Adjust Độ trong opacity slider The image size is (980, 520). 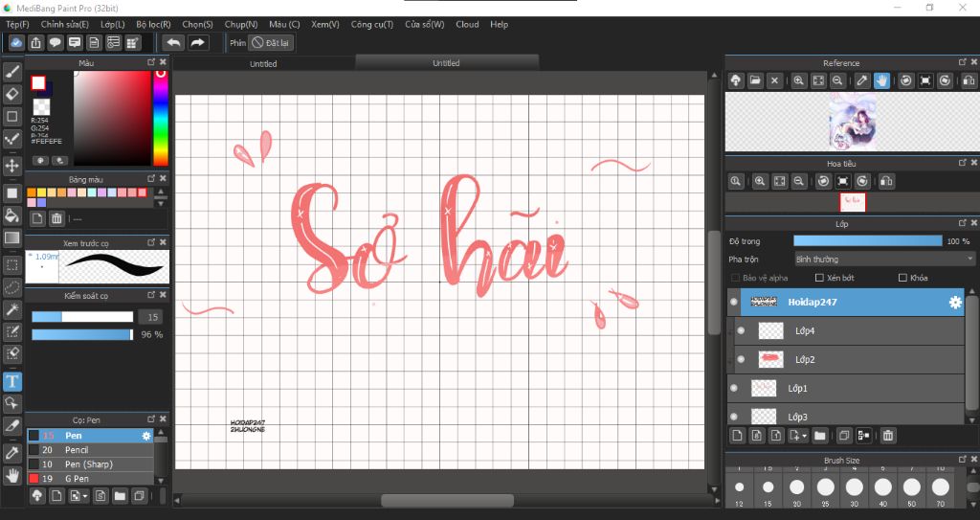click(x=867, y=241)
